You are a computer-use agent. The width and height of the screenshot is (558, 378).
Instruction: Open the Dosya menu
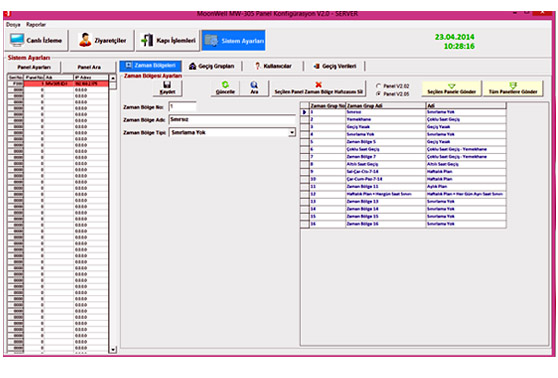pyautogui.click(x=13, y=25)
